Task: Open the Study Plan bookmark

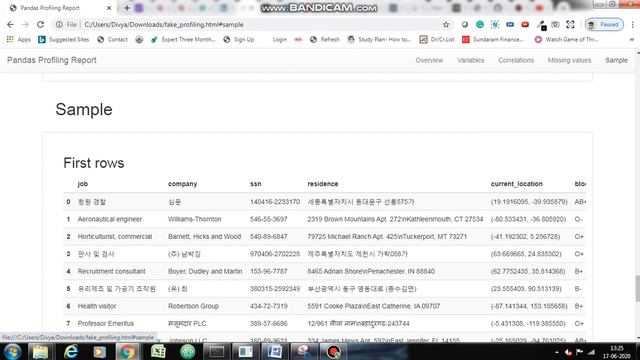Action: click(379, 40)
